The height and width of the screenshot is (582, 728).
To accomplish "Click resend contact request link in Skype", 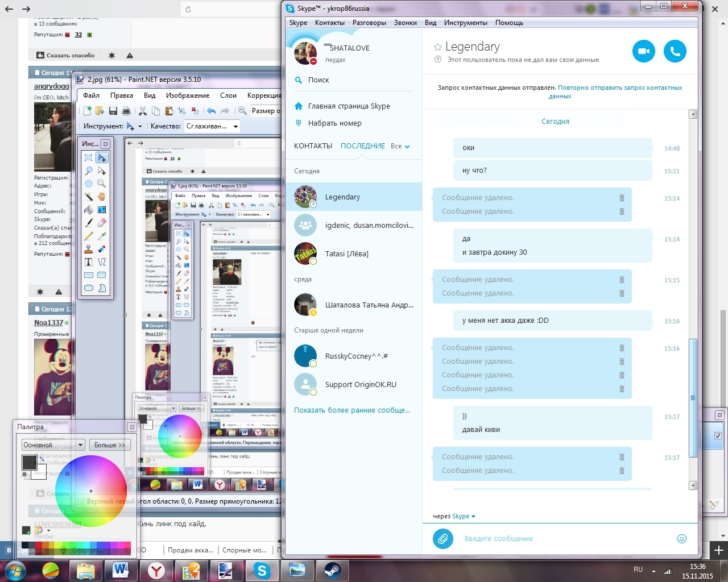I will pyautogui.click(x=619, y=92).
